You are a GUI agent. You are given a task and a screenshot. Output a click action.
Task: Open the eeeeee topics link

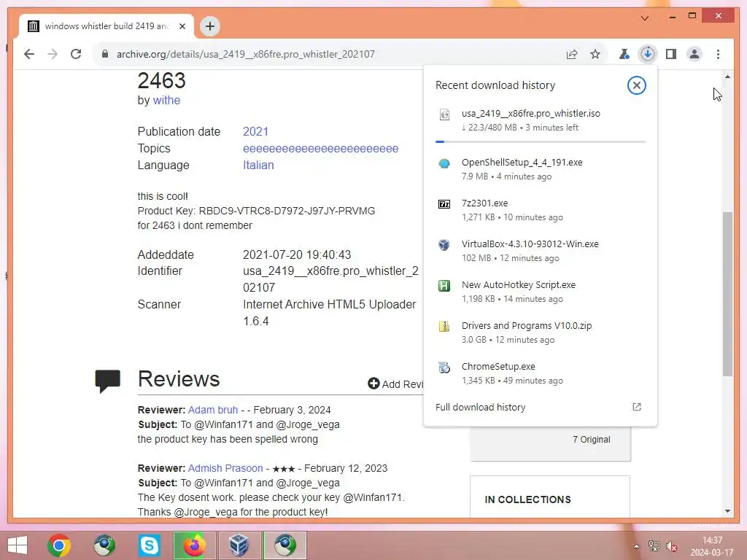coord(321,149)
